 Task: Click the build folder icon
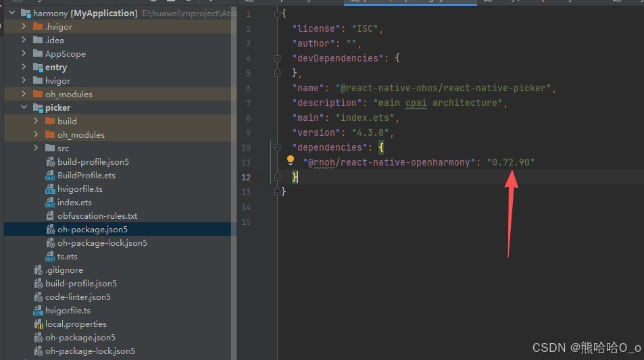tap(50, 121)
